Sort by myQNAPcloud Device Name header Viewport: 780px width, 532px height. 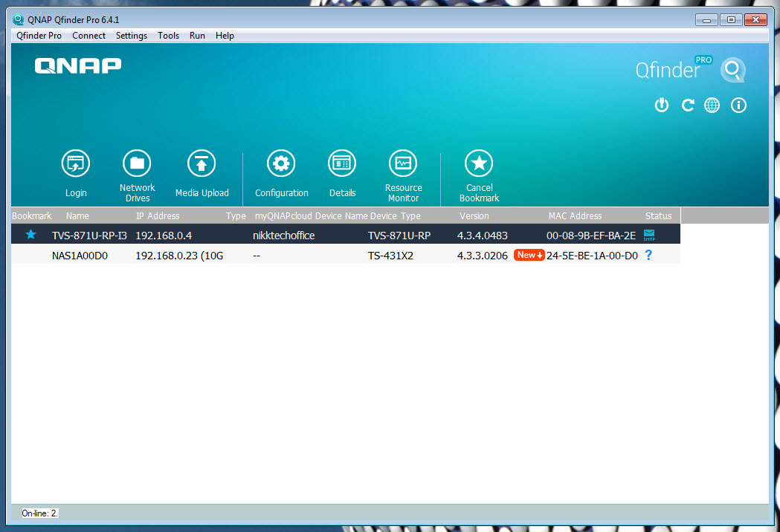point(311,215)
